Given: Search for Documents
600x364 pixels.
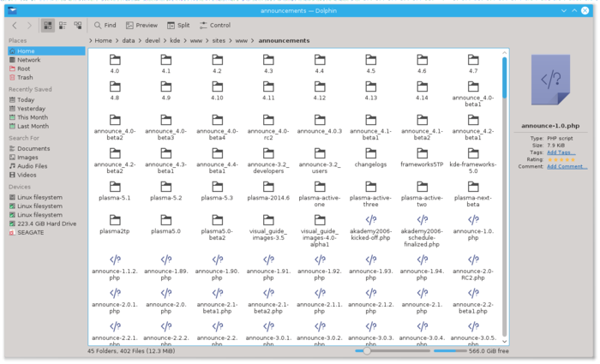Looking at the screenshot, I should [46, 148].
